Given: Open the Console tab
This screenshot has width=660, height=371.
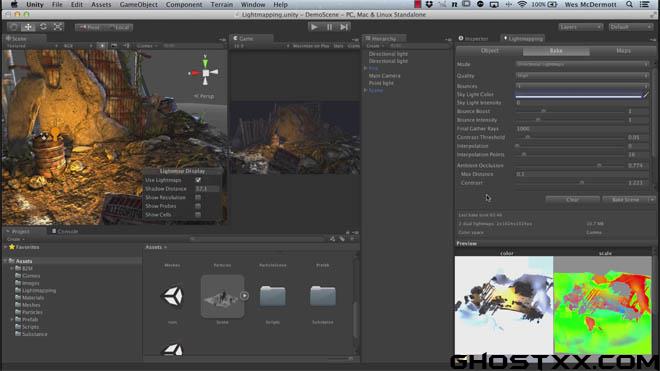Looking at the screenshot, I should pos(65,231).
